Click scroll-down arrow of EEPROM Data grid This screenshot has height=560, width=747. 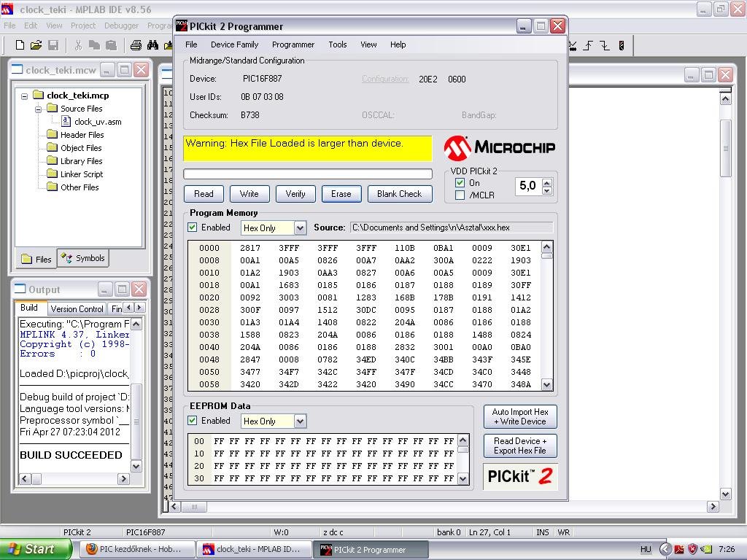coord(463,478)
